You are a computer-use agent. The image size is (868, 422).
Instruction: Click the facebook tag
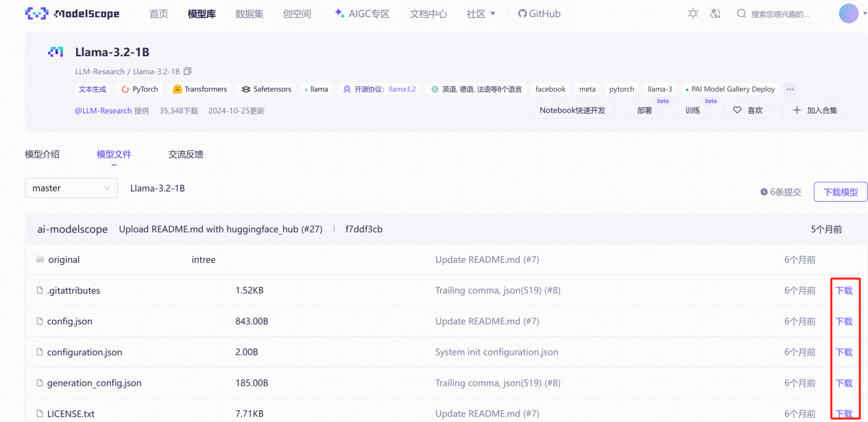pos(551,89)
